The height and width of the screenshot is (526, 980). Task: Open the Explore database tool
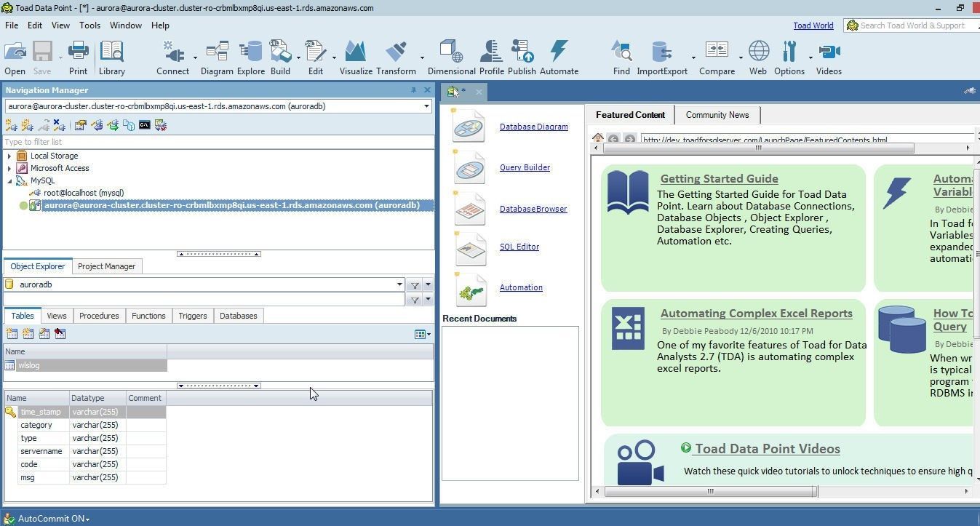[251, 58]
